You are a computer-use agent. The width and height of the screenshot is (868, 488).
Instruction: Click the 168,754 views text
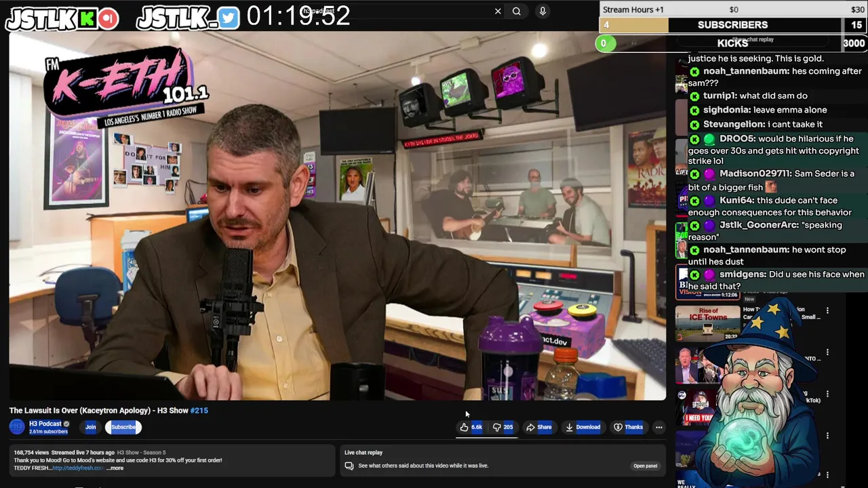tap(30, 452)
